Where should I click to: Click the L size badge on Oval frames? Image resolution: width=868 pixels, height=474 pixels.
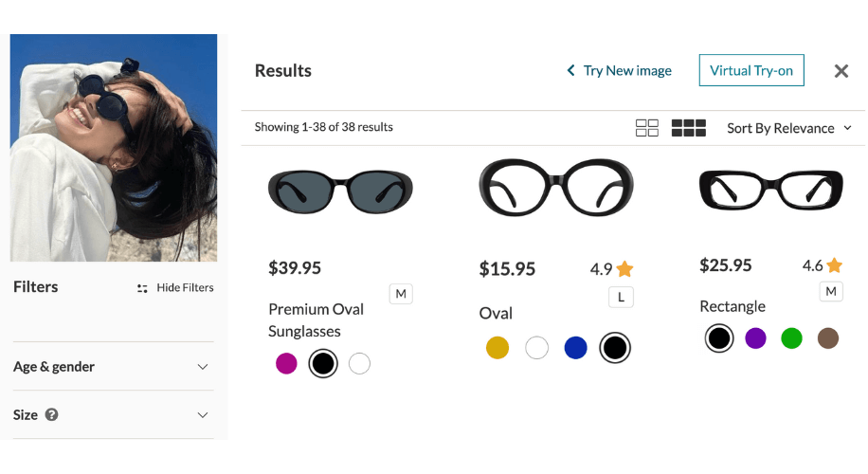click(x=621, y=298)
